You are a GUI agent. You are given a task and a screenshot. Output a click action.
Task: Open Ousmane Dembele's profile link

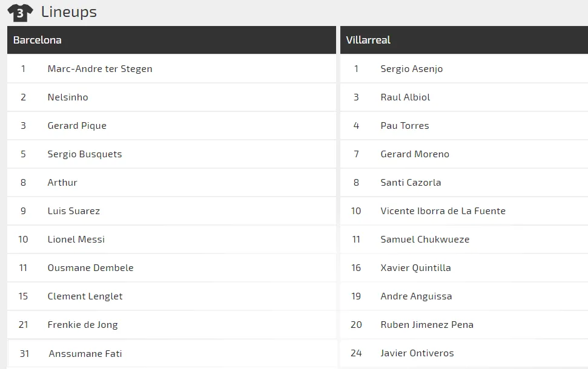[x=91, y=268]
